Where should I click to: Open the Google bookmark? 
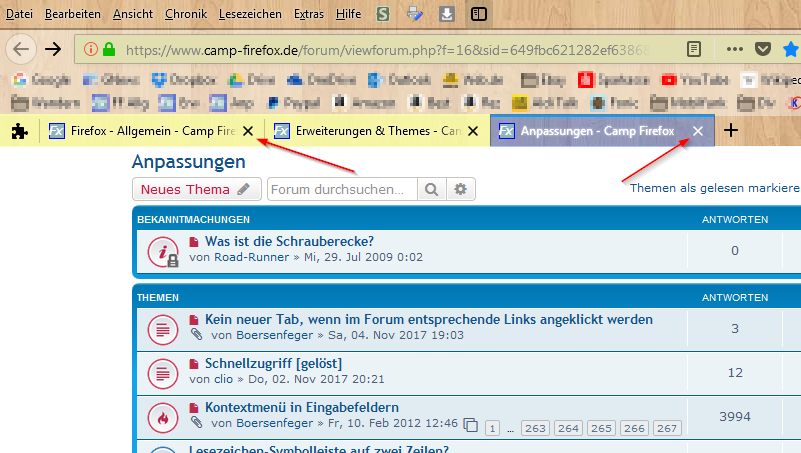(42, 80)
